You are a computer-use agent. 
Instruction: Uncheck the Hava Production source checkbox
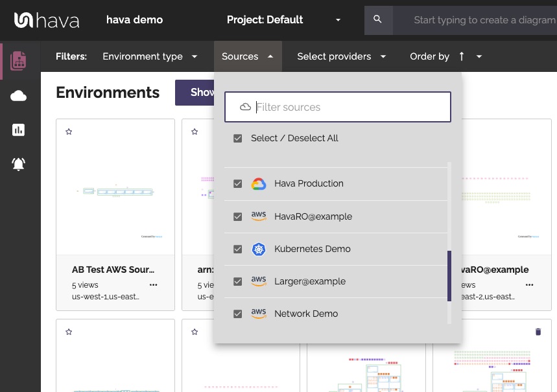coord(237,184)
